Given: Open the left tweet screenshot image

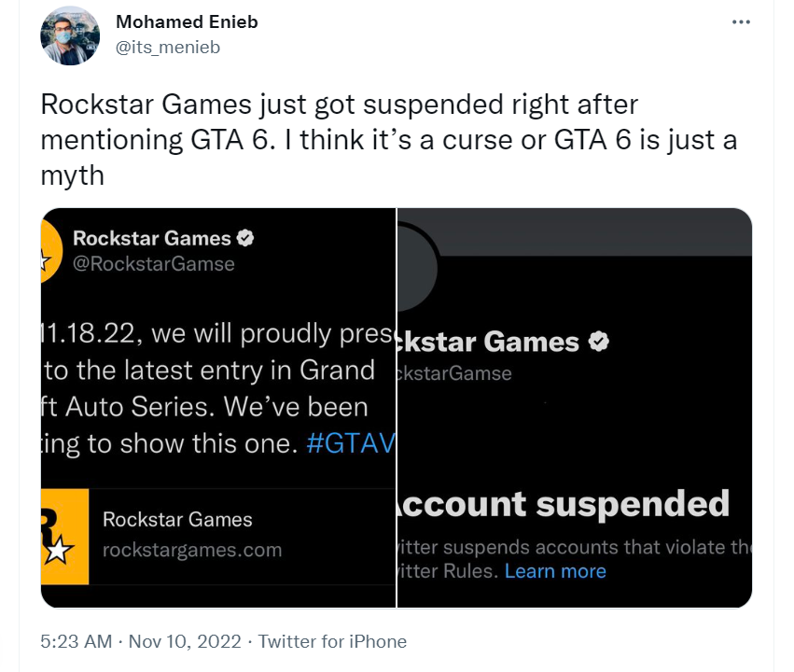Looking at the screenshot, I should (x=218, y=408).
